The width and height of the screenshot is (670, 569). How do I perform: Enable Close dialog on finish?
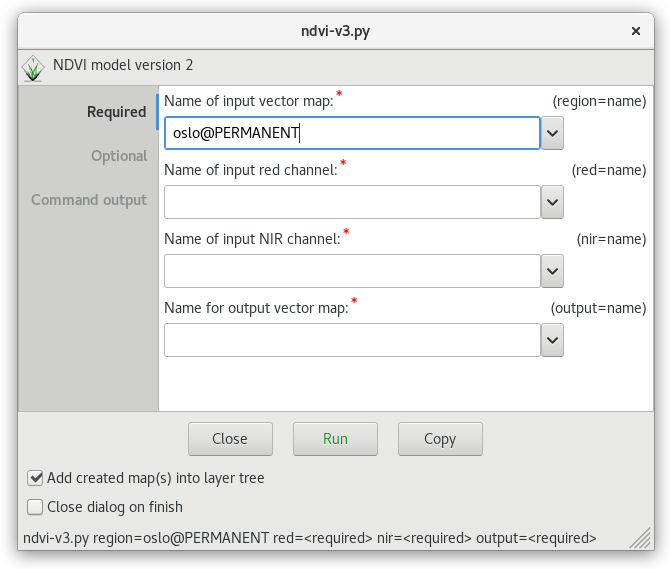(35, 507)
